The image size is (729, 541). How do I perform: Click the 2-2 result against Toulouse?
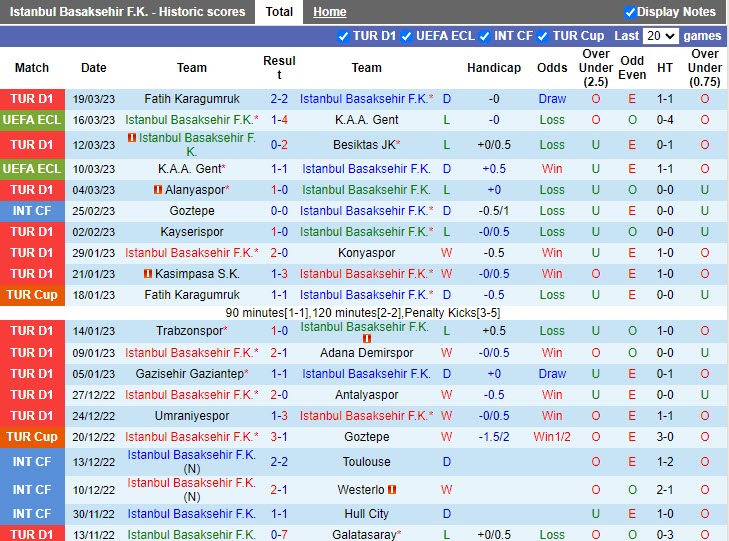279,462
